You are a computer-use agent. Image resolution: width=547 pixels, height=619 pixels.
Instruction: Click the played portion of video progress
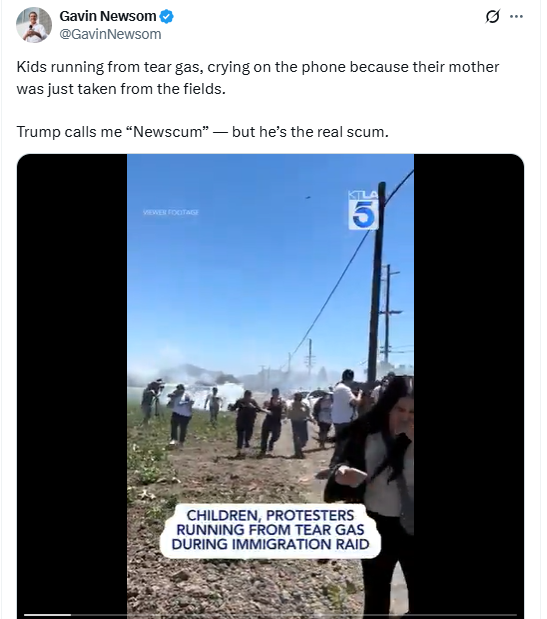pyautogui.click(x=47, y=615)
